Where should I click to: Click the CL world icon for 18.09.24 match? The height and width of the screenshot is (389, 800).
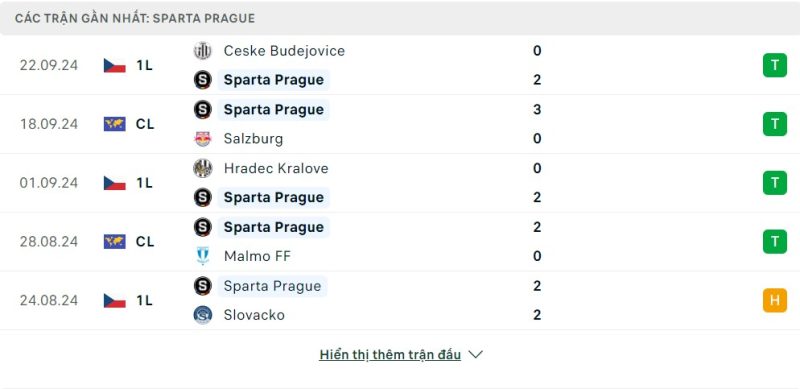[x=115, y=124]
